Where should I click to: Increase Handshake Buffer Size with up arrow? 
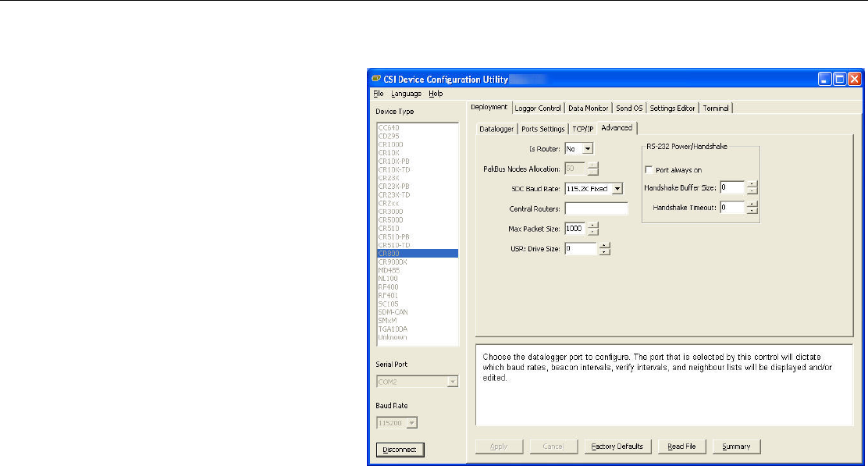752,184
